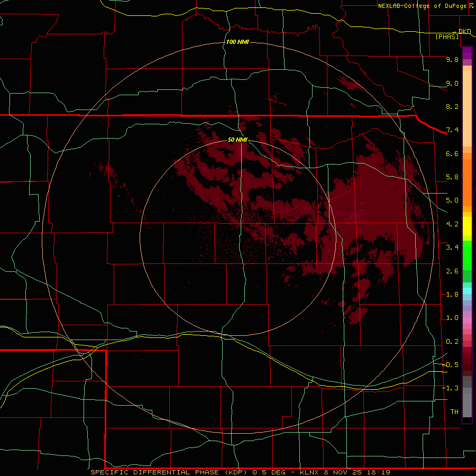
Task: Click the 100 NMI range ring label
Action: tap(237, 42)
